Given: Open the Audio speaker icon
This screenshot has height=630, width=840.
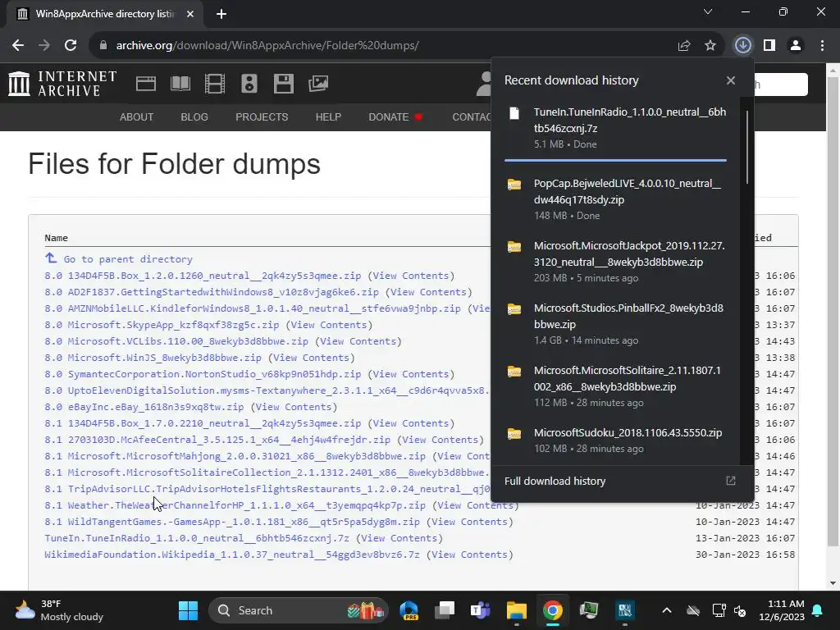Looking at the screenshot, I should [249, 84].
